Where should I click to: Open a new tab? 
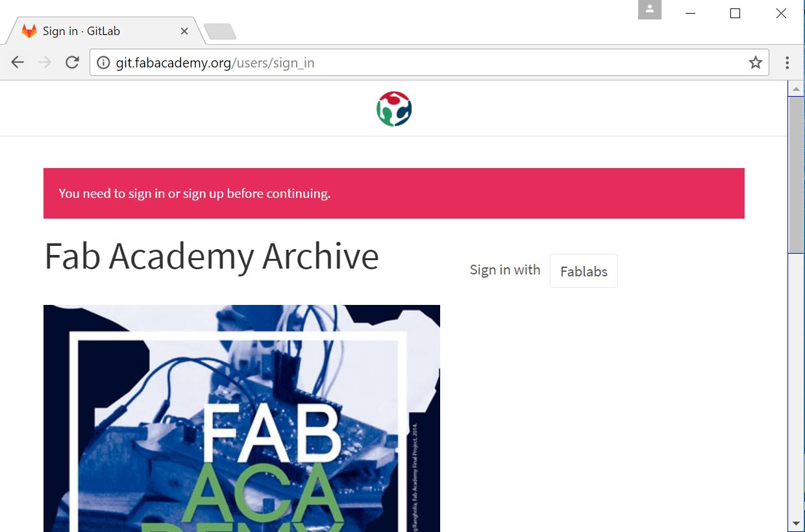pyautogui.click(x=219, y=31)
